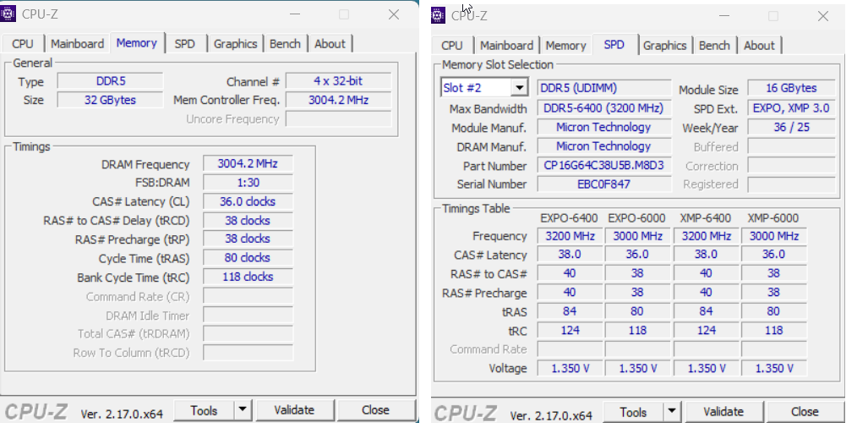Screen dimensions: 868x423
Task: Open Mainboard tab in left CPU-Z window
Action: pos(78,44)
